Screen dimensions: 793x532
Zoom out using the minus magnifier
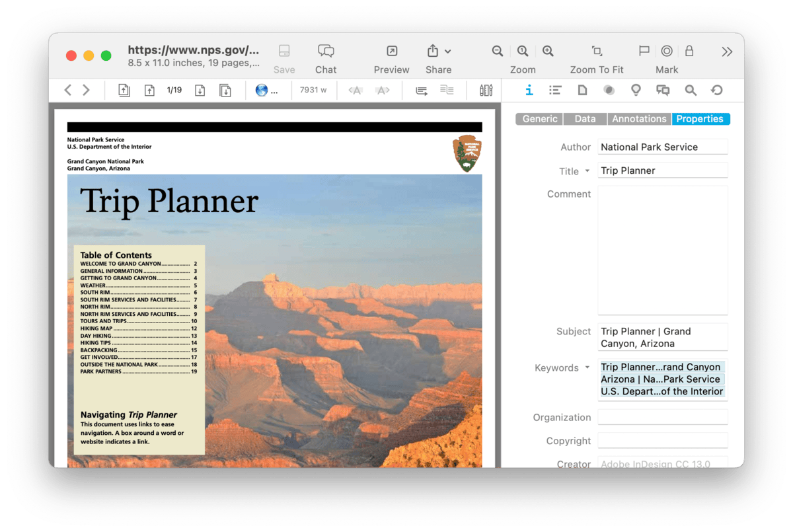[498, 52]
